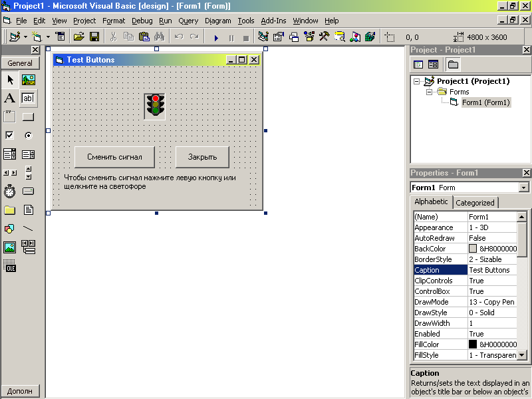Viewport: 532px width, 399px height.
Task: Click the Open Project toolbar icon
Action: pos(78,37)
